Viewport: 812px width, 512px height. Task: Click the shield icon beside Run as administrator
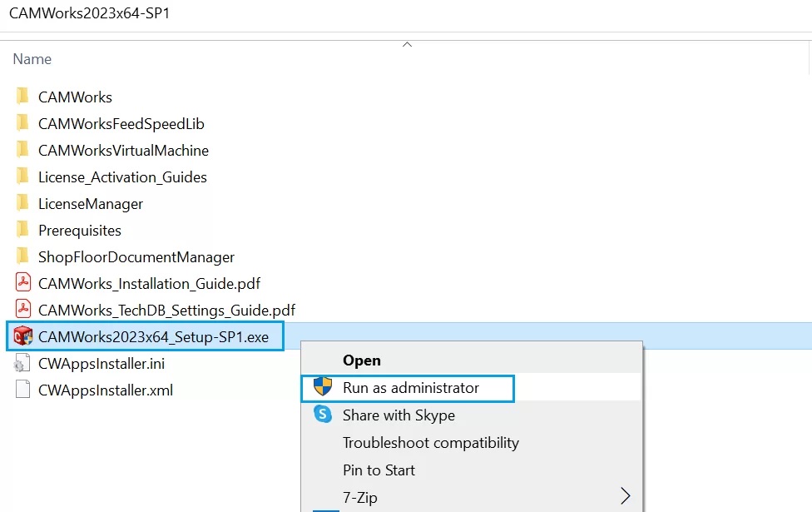pos(323,386)
